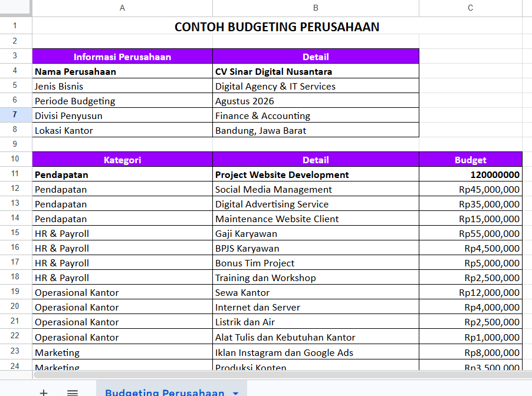Select the Budget header cell
This screenshot has height=396, width=532.
pos(471,159)
